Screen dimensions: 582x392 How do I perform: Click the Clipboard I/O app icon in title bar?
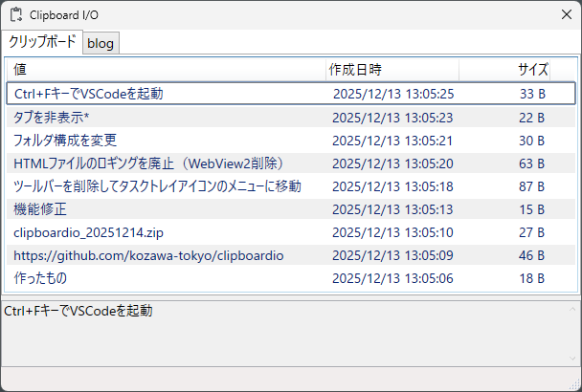(16, 15)
